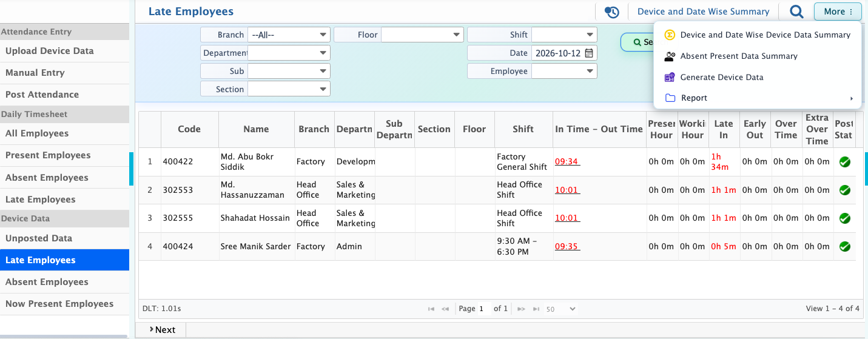868x339 pixels.
Task: Open the Section dropdown
Action: point(289,89)
